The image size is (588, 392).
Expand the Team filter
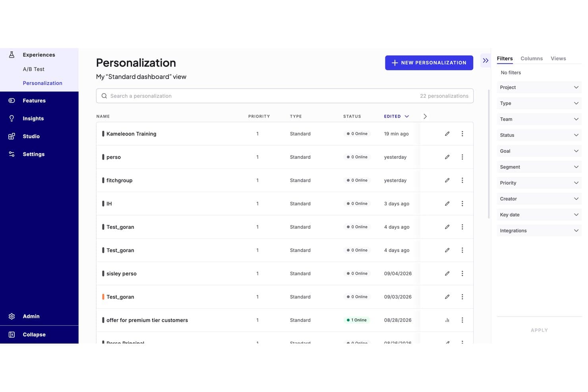tap(539, 119)
